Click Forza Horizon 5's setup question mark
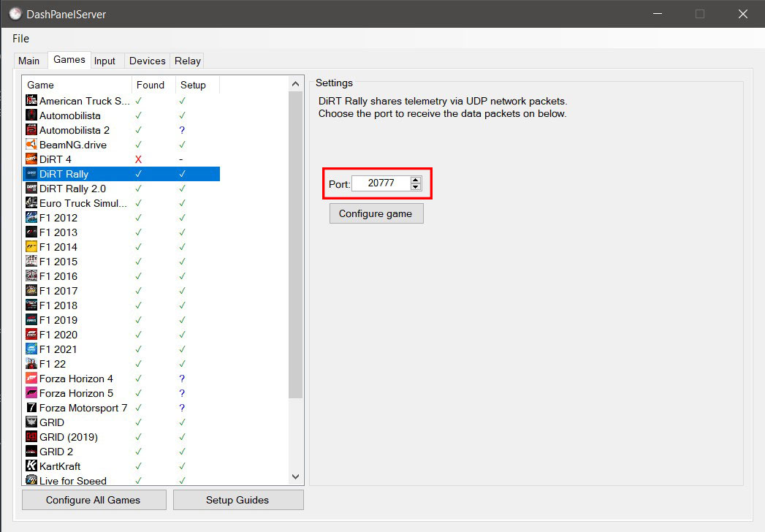The width and height of the screenshot is (765, 532). click(x=182, y=393)
